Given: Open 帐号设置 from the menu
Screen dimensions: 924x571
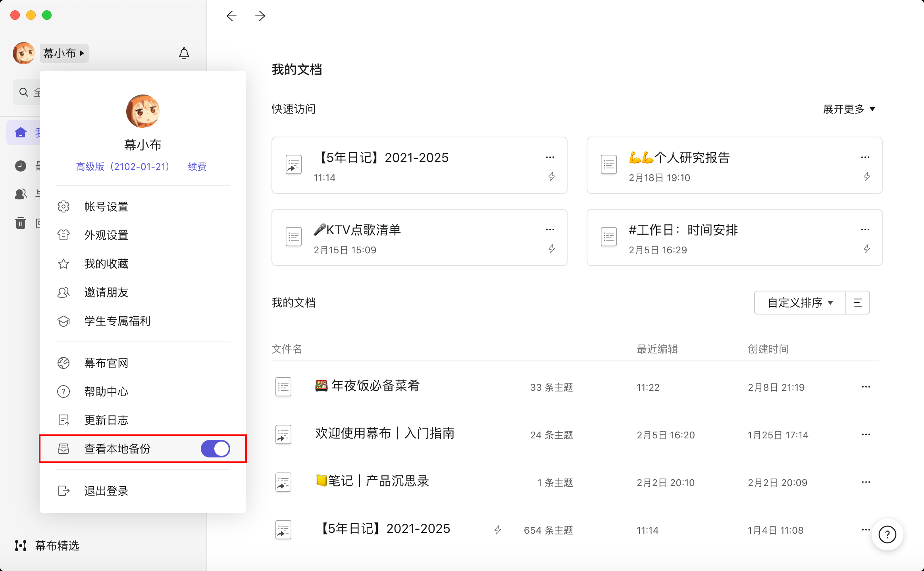Looking at the screenshot, I should (143, 206).
